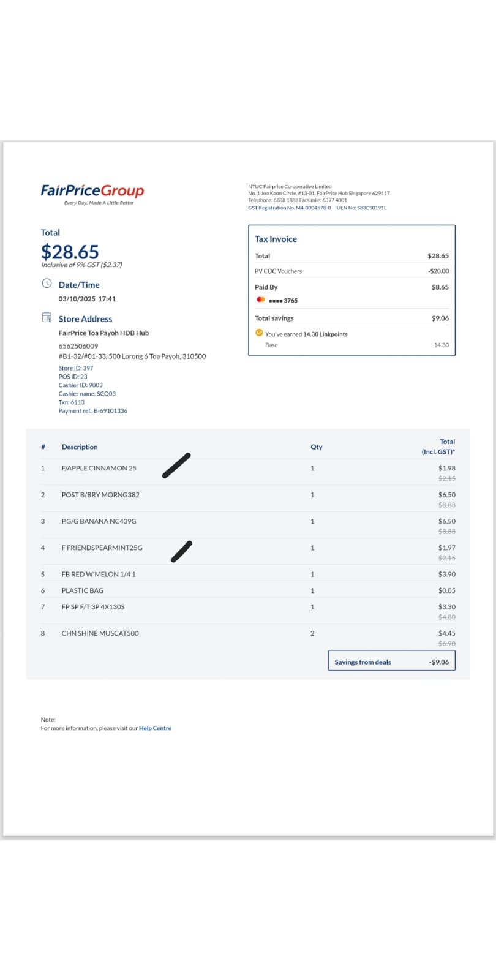The width and height of the screenshot is (496, 980).
Task: Select the Tax Invoice heading
Action: (276, 239)
